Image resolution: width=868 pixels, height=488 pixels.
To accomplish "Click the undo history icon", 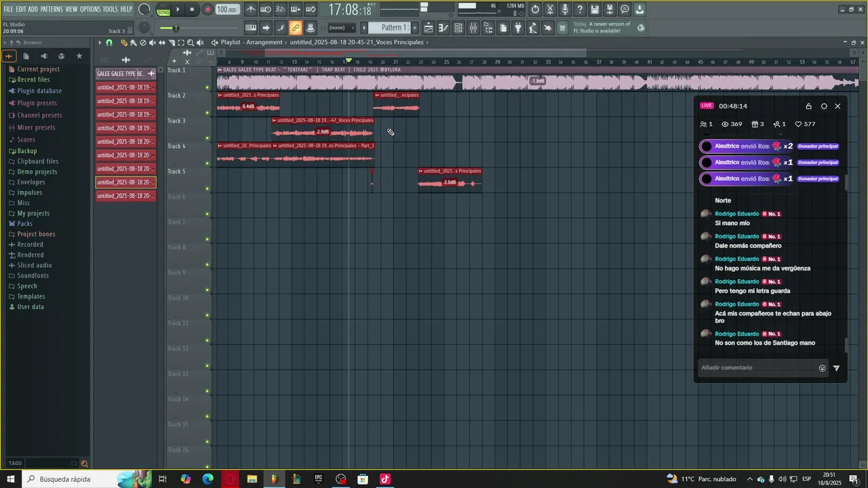I will pyautogui.click(x=535, y=9).
